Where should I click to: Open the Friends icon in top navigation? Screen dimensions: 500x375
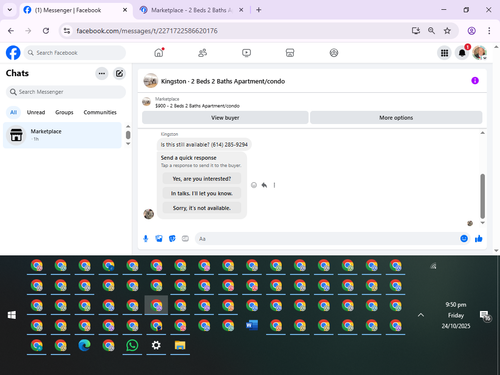[x=203, y=53]
